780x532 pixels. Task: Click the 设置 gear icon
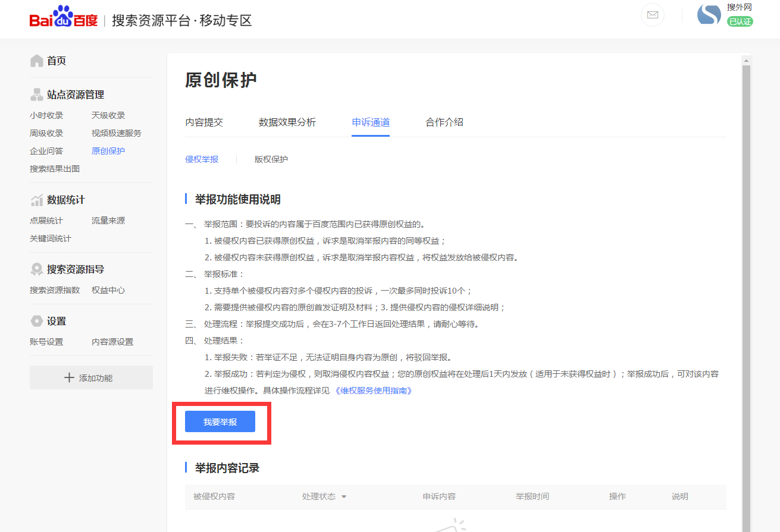pos(36,320)
